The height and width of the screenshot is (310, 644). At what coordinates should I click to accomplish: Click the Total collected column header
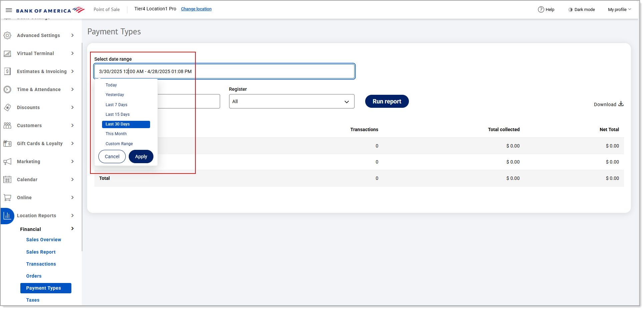point(504,129)
